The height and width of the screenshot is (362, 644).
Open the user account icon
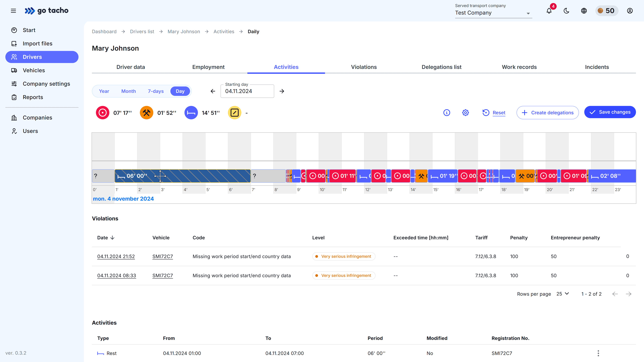coord(630,11)
